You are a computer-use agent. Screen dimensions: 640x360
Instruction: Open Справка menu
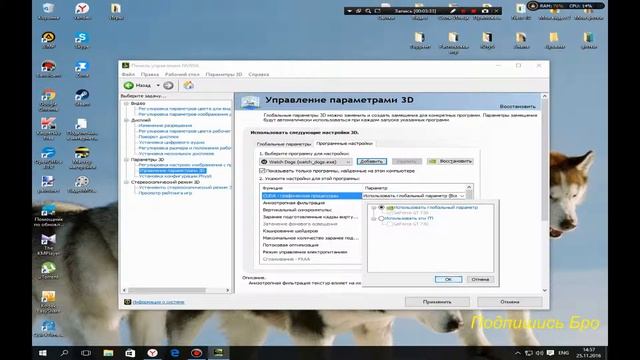click(259, 74)
